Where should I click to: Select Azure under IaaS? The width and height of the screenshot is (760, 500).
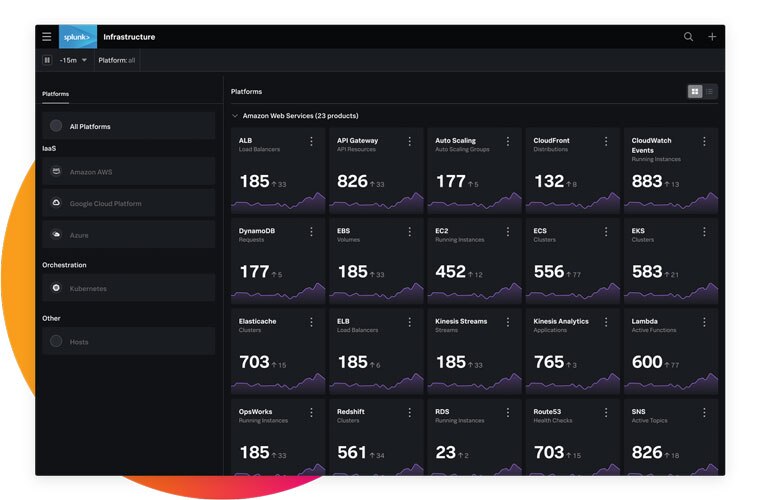coord(128,234)
